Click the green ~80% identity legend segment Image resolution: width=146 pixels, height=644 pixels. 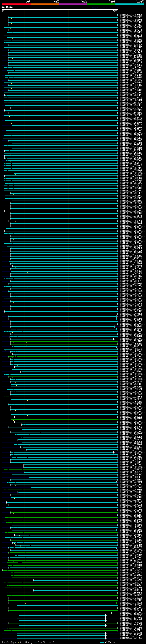[101, 4]
